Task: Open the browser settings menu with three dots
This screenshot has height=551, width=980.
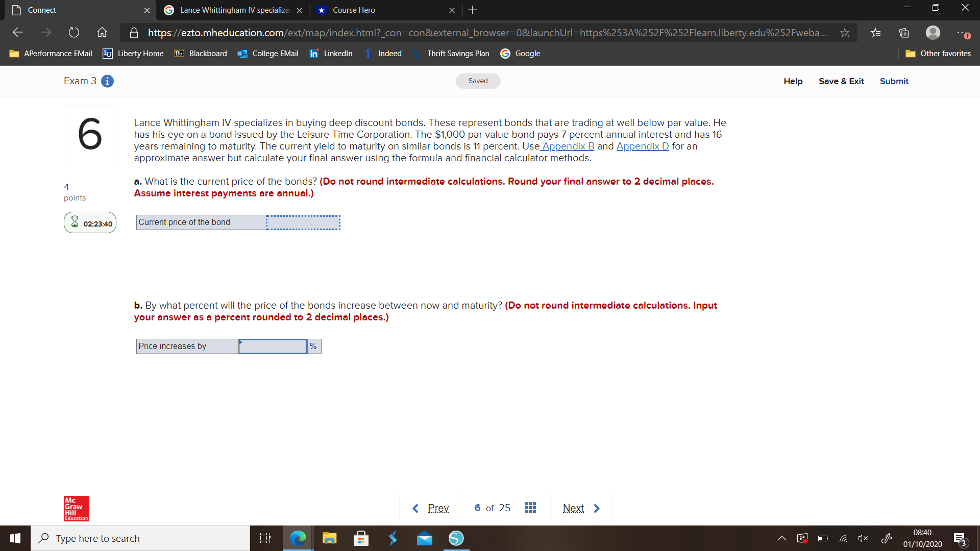Action: point(964,32)
